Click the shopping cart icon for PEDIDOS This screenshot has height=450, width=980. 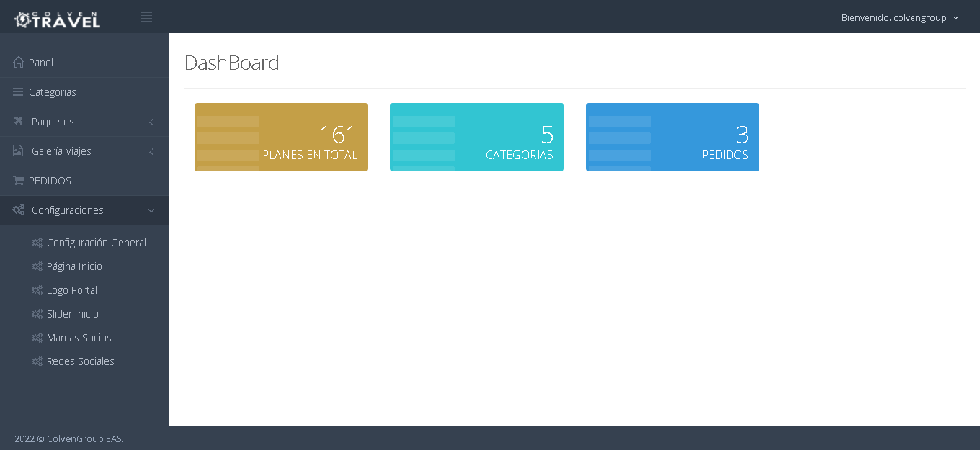pyautogui.click(x=19, y=181)
